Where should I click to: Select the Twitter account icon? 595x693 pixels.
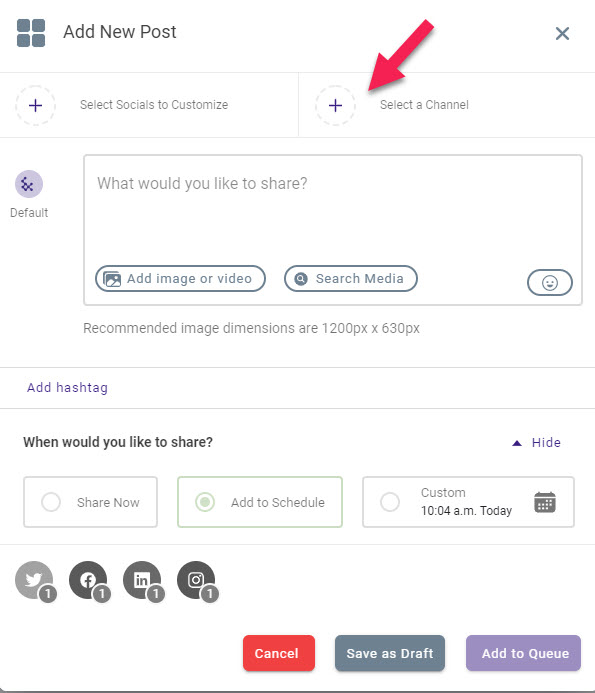click(x=34, y=580)
